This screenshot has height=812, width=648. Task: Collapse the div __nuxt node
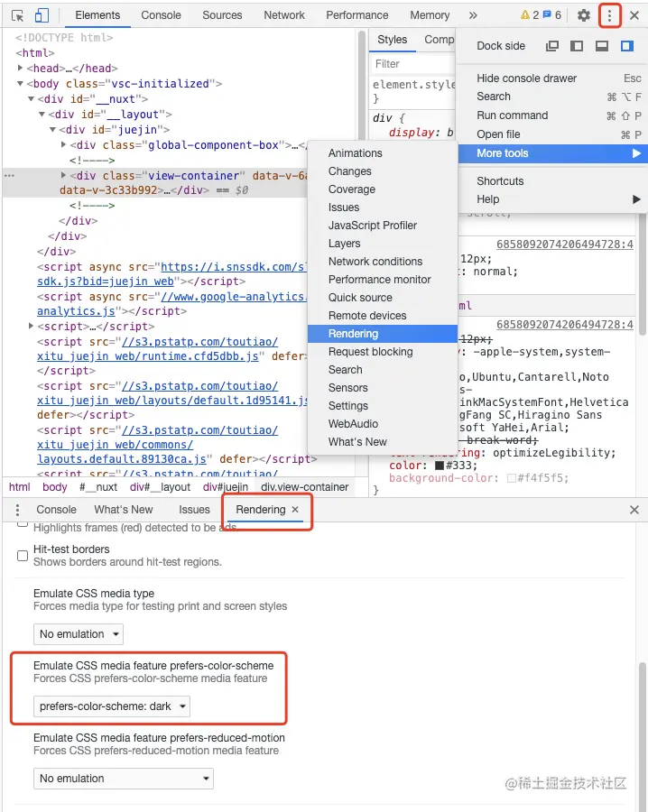[31, 98]
